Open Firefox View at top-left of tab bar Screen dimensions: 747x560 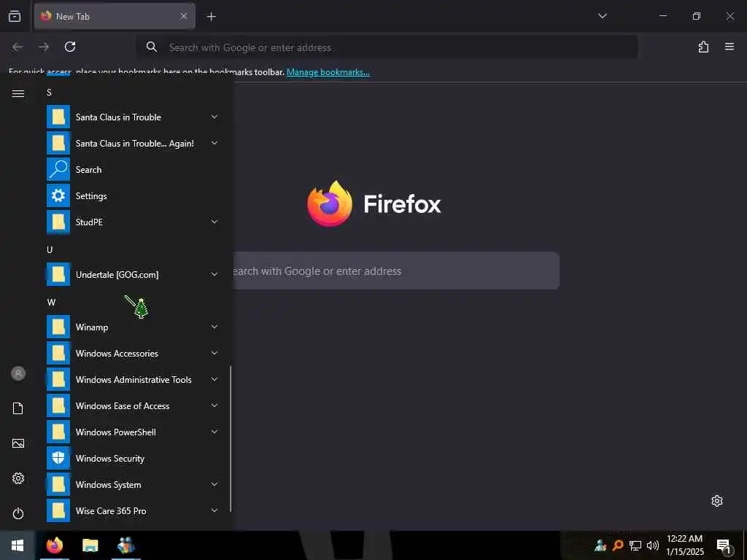pos(15,16)
